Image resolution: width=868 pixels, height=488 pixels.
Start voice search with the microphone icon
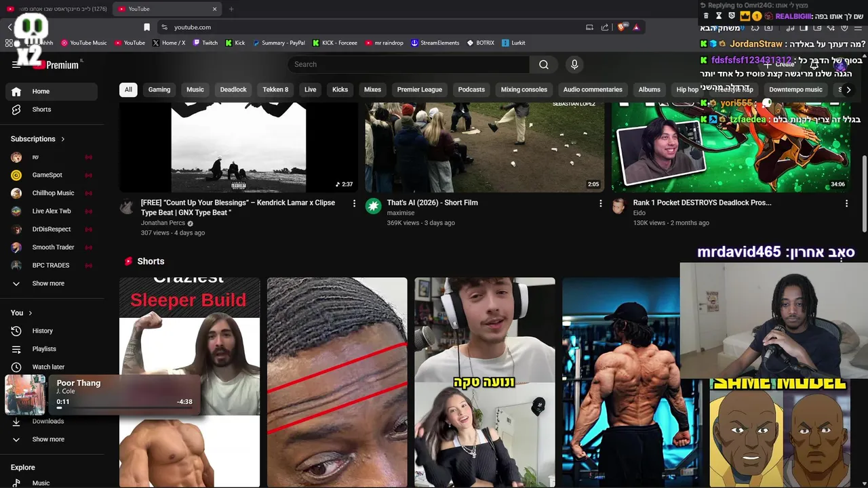574,64
